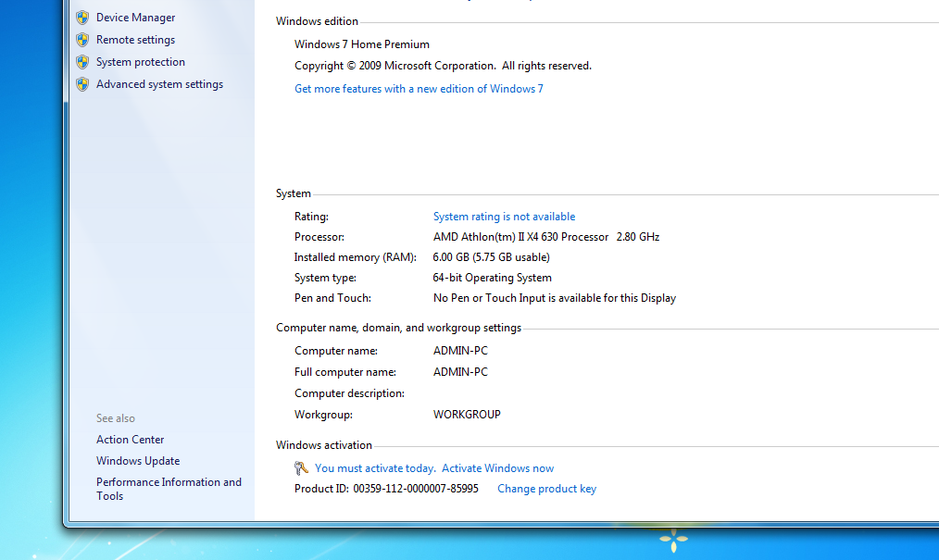The height and width of the screenshot is (560, 939).
Task: Get more features with new Windows 7 edition
Action: (x=419, y=89)
